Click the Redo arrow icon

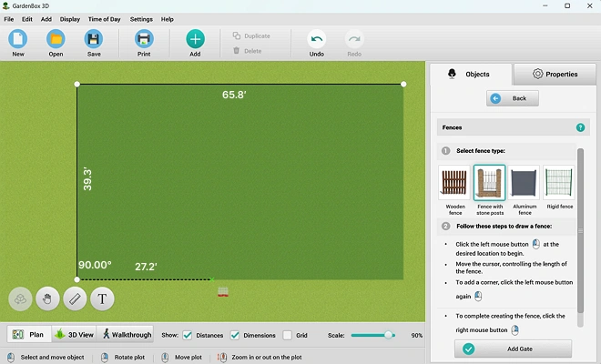[x=354, y=39]
